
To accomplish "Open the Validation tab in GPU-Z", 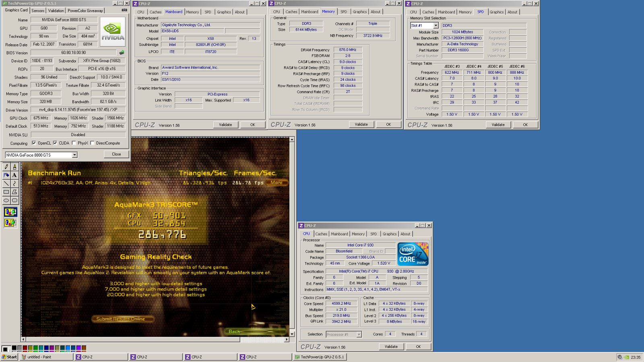I will pos(56,11).
